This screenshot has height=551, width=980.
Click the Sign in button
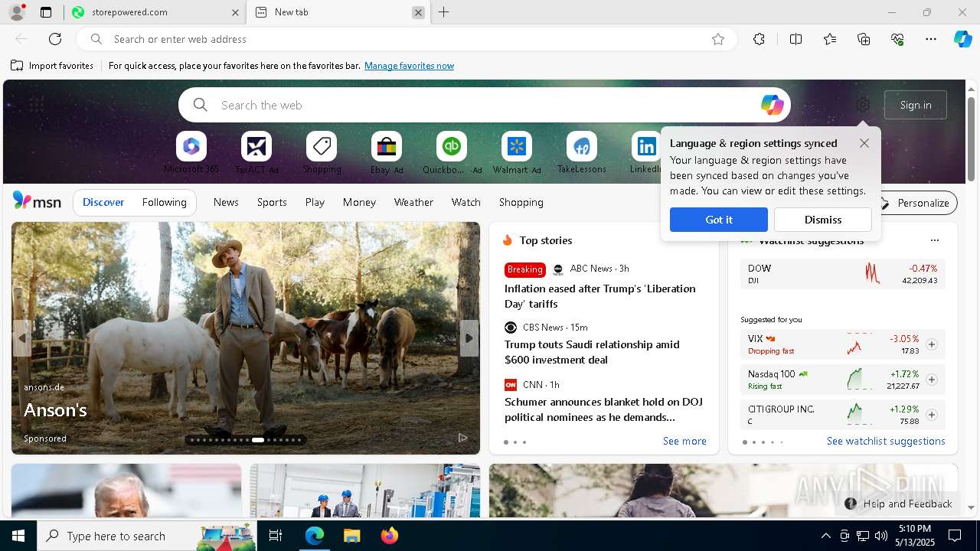[x=916, y=105]
